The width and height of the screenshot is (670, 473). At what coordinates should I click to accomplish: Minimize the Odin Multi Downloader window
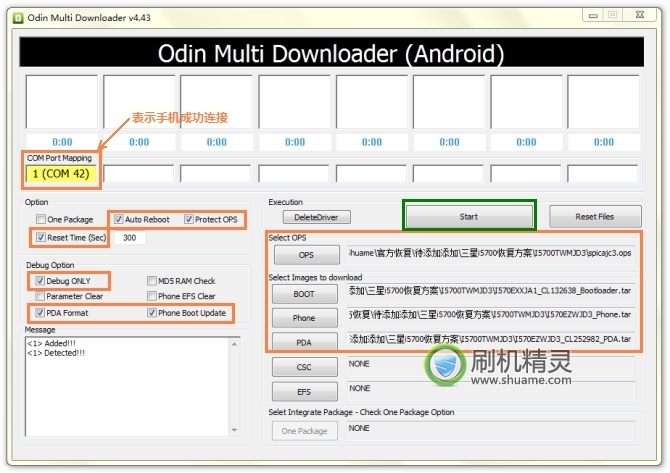[x=593, y=15]
